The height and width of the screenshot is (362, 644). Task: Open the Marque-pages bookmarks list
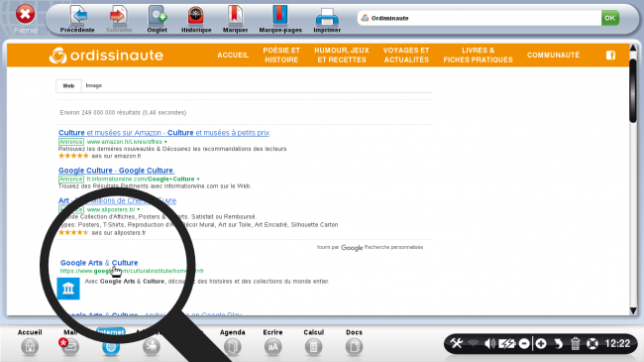280,19
